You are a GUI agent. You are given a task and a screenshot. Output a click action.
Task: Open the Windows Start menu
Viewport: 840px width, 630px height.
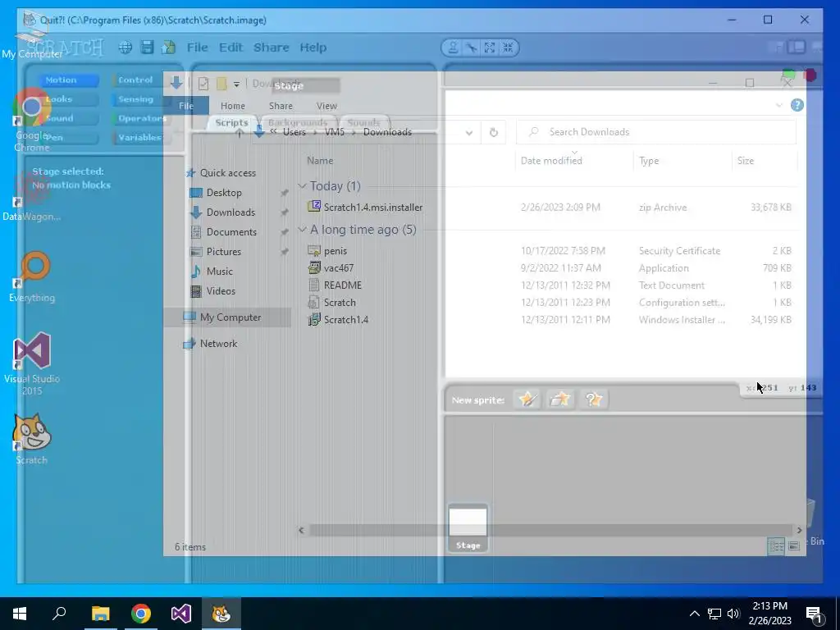(x=20, y=614)
